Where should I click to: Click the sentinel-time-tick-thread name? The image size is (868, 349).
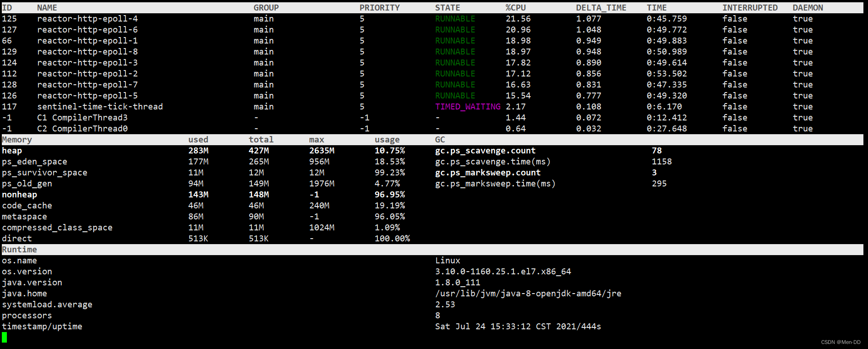100,107
